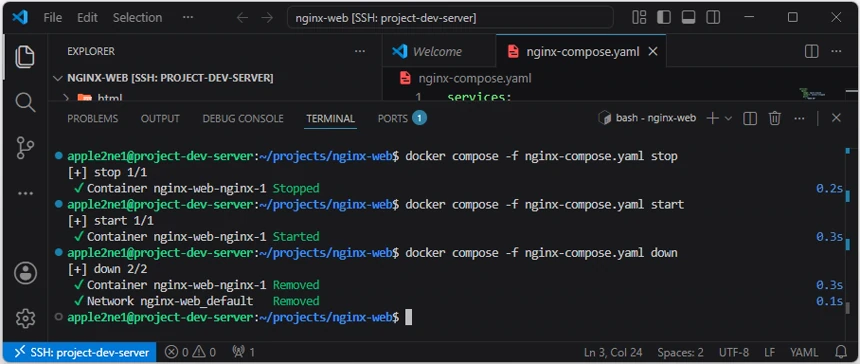Viewport: 860px width, 364px height.
Task: Select the TERMINAL panel tab
Action: [x=330, y=118]
